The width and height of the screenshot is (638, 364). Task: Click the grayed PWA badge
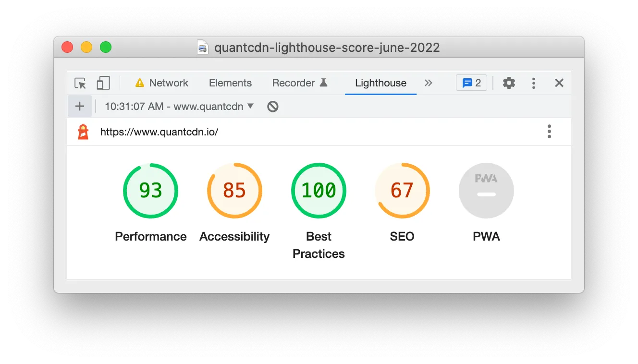tap(486, 190)
